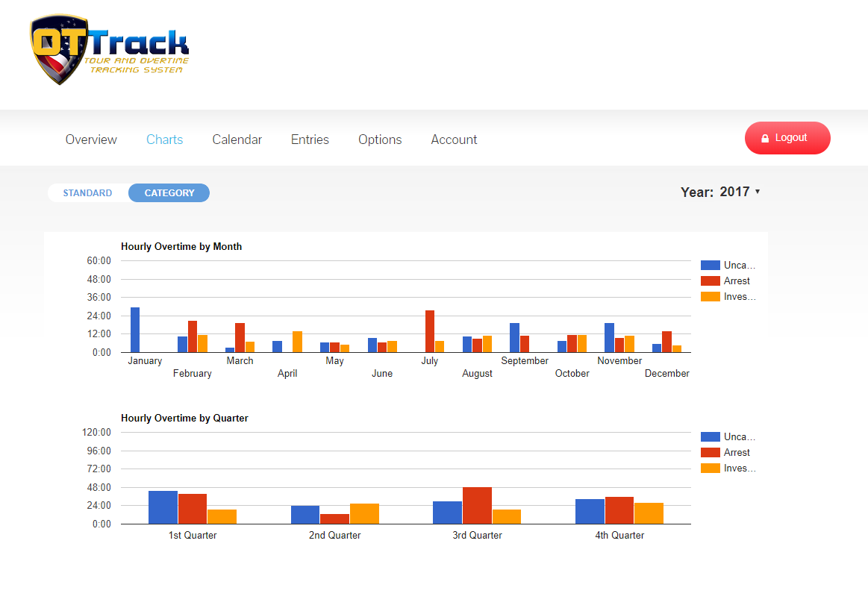Click the Logout button

[x=787, y=138]
